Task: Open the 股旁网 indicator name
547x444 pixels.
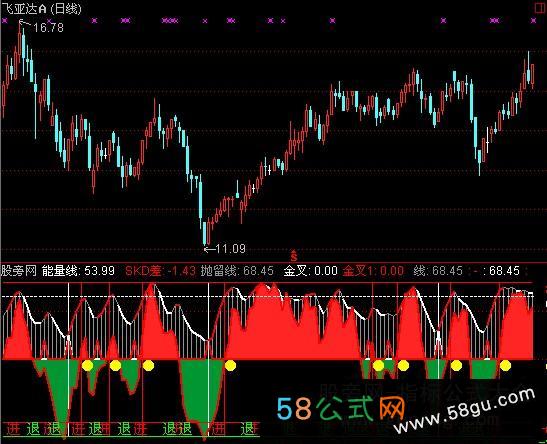Action: tap(19, 271)
